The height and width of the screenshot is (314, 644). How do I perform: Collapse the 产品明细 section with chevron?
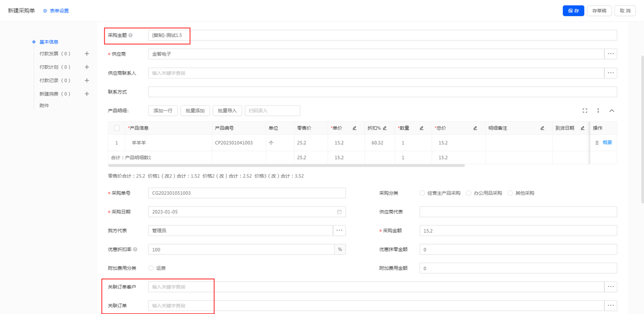click(x=612, y=111)
